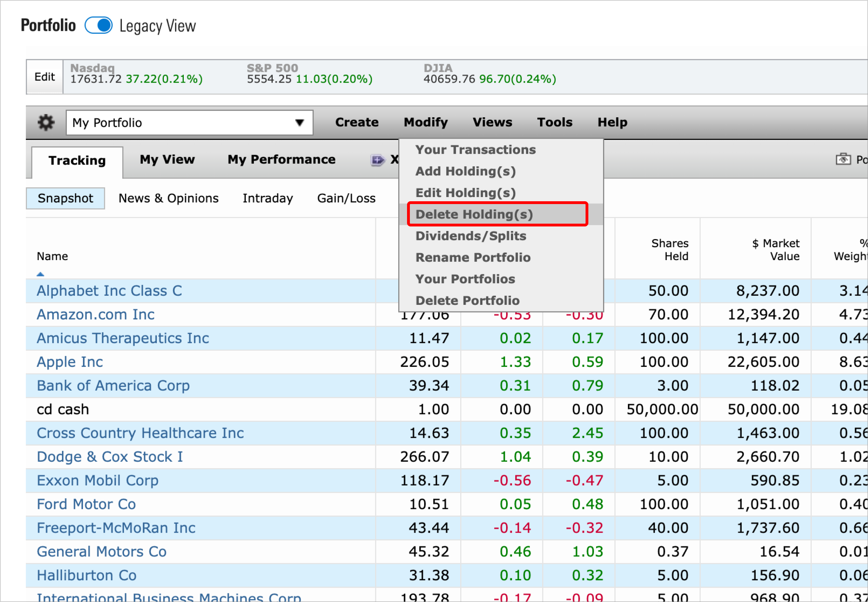The image size is (868, 602).
Task: Open the Tools menu
Action: tap(554, 122)
